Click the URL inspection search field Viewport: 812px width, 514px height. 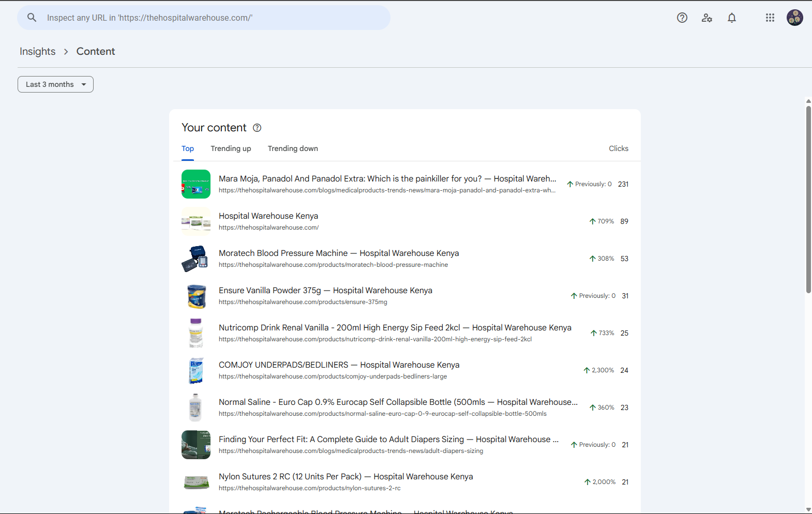click(204, 18)
